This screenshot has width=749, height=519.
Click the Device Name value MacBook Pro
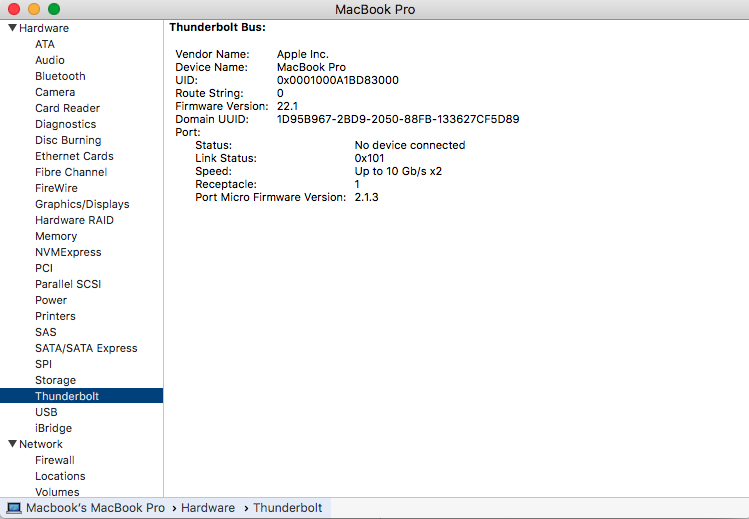point(311,67)
